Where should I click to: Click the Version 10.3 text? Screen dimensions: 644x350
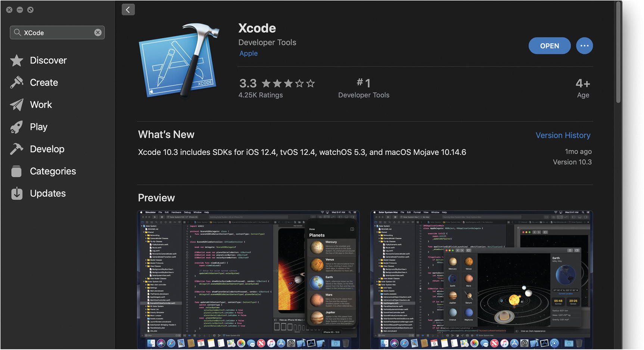572,162
